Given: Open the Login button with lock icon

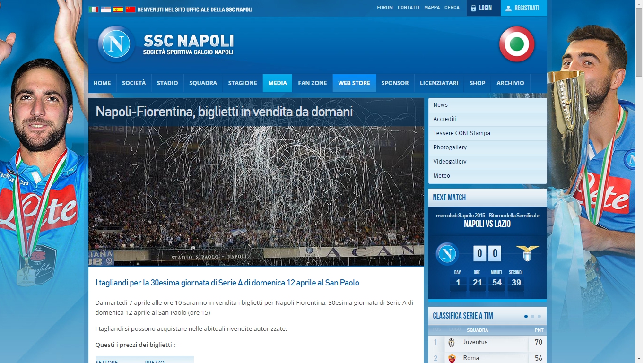Looking at the screenshot, I should click(484, 8).
